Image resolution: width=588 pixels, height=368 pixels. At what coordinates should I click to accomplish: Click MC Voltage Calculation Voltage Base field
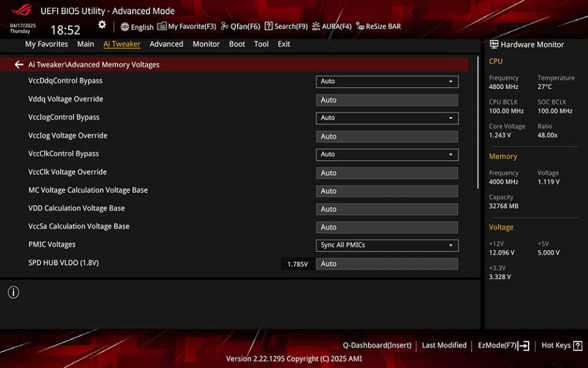pos(387,191)
